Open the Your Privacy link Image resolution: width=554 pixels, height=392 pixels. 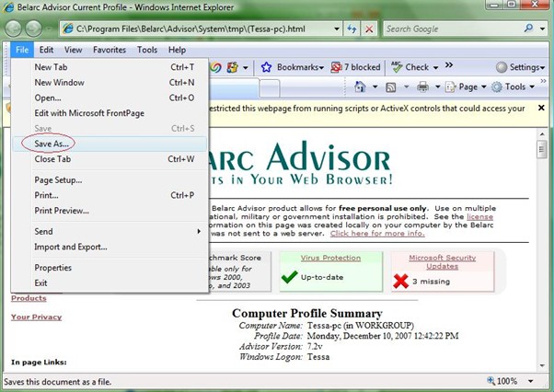click(36, 317)
